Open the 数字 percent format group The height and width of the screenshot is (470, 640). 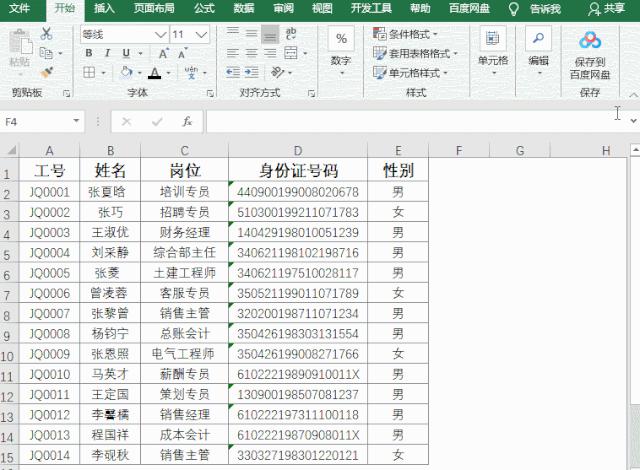[x=341, y=51]
